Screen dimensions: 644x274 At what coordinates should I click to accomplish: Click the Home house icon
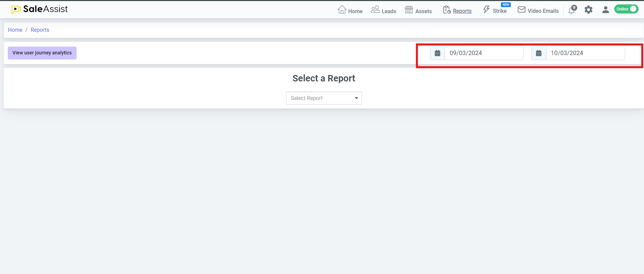click(342, 9)
